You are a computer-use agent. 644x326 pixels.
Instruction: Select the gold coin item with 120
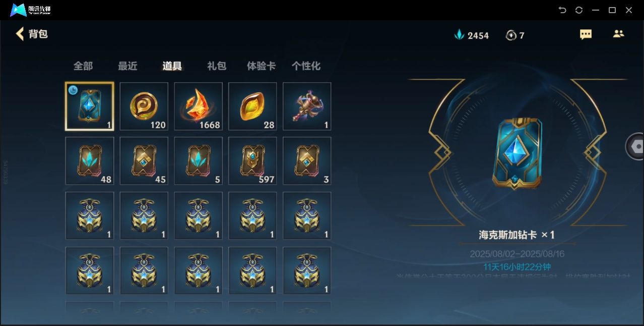coord(144,106)
